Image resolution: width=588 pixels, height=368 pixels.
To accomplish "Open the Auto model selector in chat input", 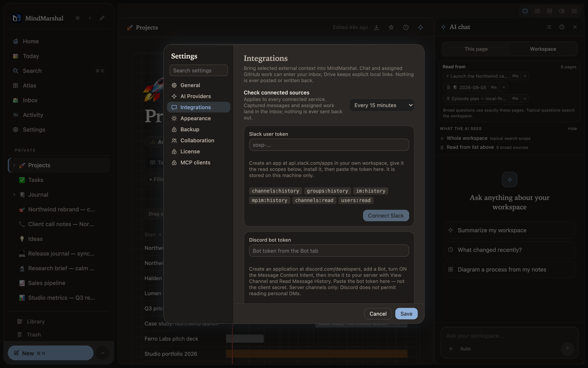I will (465, 349).
